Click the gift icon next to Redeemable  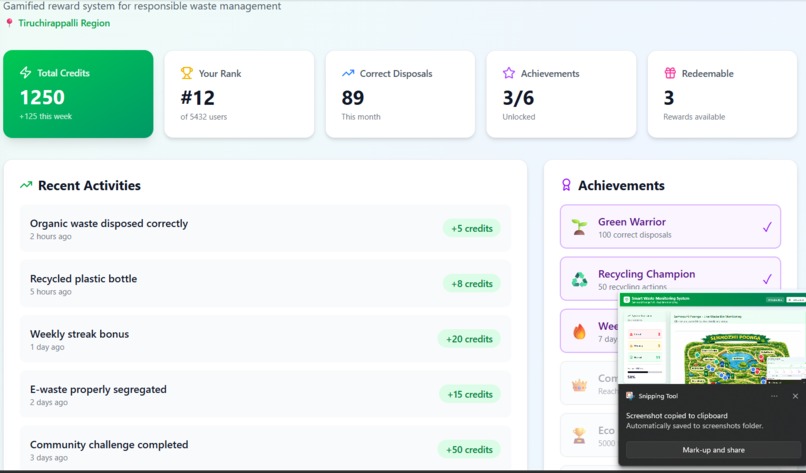[x=670, y=73]
